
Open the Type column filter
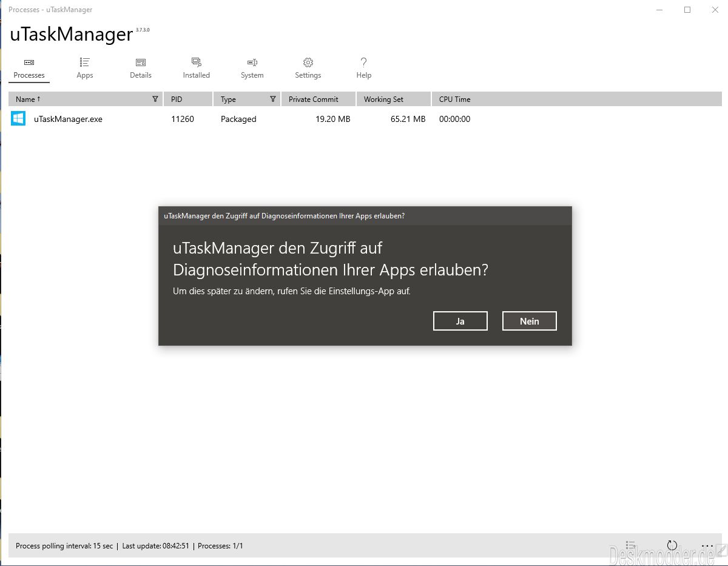273,99
